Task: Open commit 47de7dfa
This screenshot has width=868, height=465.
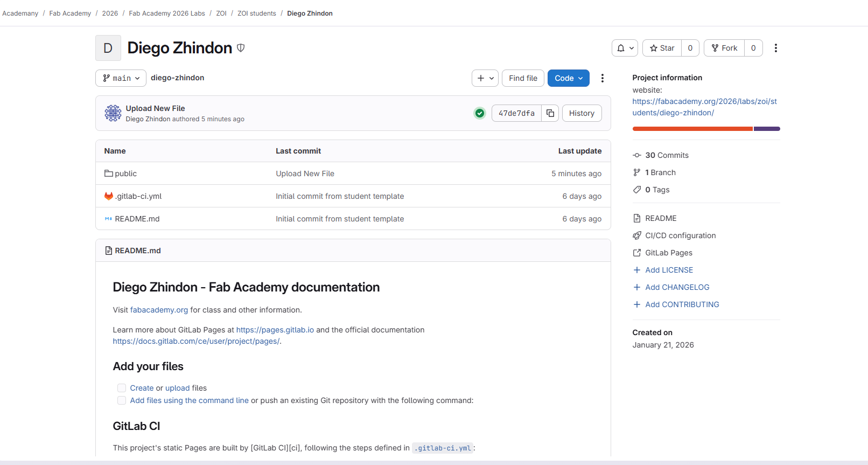Action: tap(516, 113)
